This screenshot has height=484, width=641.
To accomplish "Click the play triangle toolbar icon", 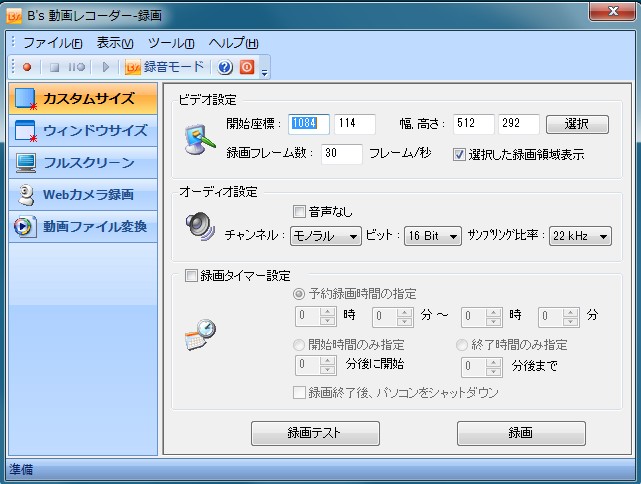I will [105, 67].
